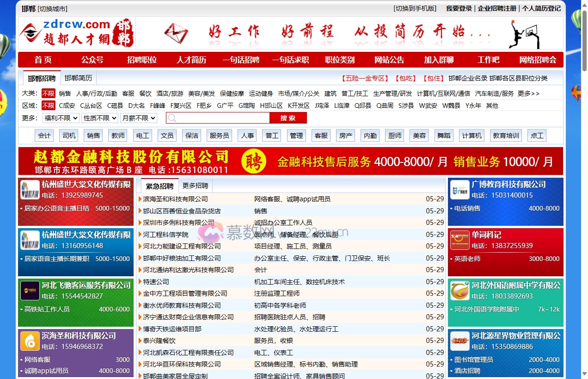Open the 福利不限 dropdown
This screenshot has width=588, height=379.
60,118
